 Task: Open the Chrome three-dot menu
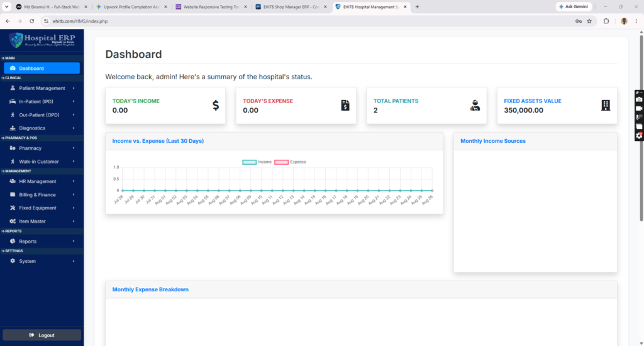(636, 21)
